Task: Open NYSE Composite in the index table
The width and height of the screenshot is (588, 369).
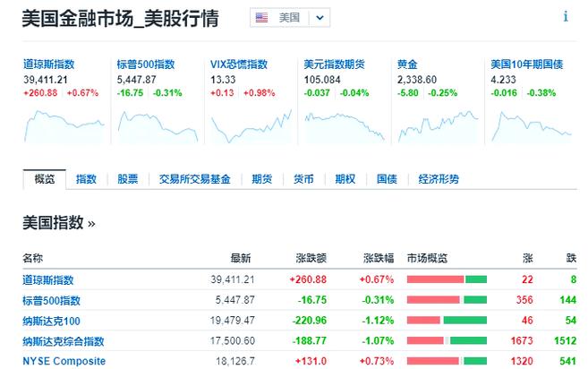Action: (x=64, y=361)
